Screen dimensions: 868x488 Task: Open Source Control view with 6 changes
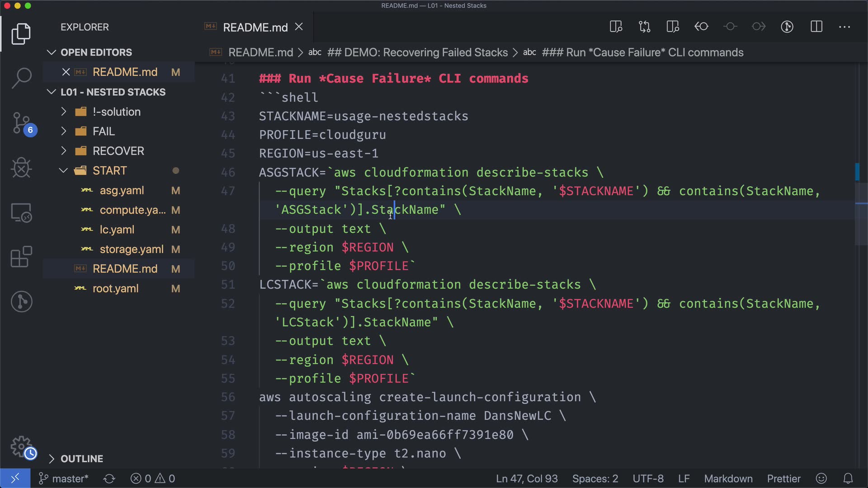(21, 123)
